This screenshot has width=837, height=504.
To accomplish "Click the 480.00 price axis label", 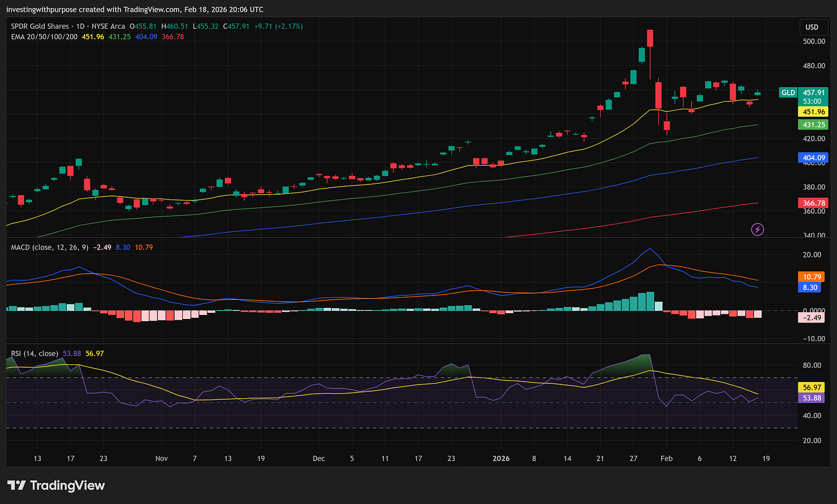I will [x=813, y=66].
